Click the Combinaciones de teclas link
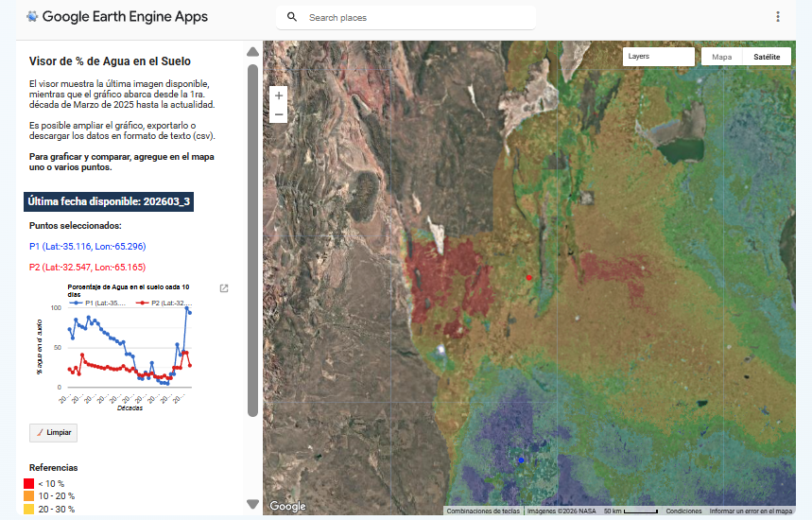This screenshot has height=520, width=812. pyautogui.click(x=483, y=511)
